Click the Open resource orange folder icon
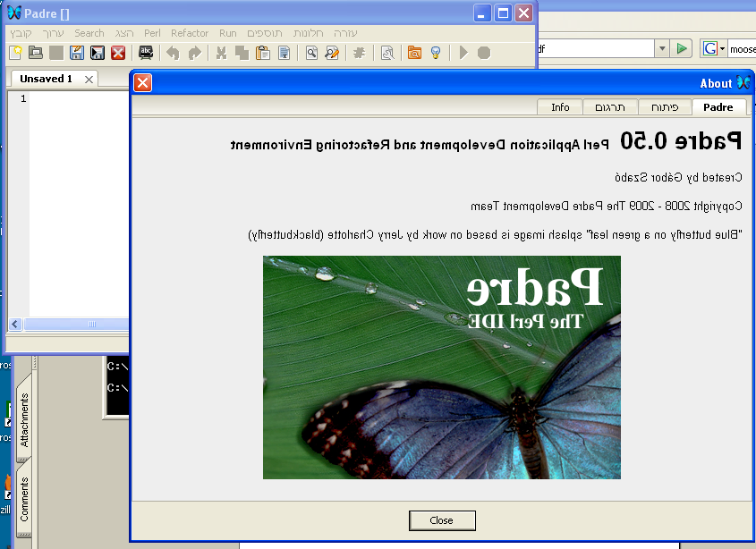Image resolution: width=756 pixels, height=549 pixels. click(414, 52)
